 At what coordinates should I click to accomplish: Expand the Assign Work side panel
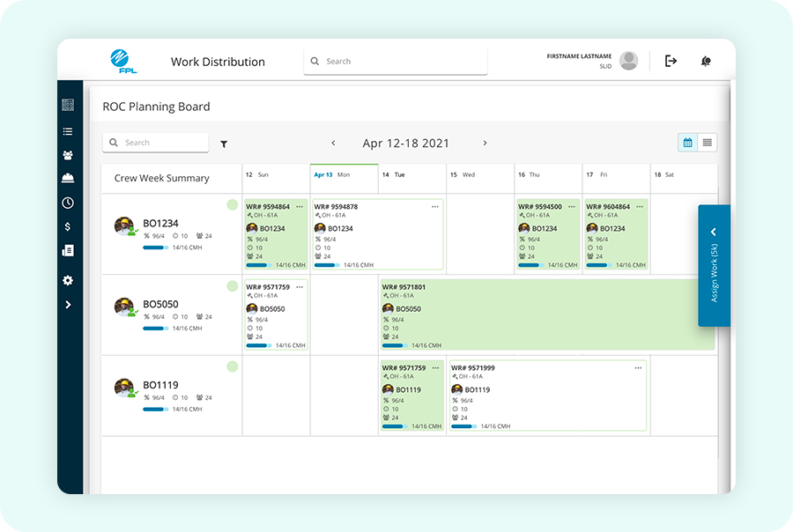tap(714, 265)
